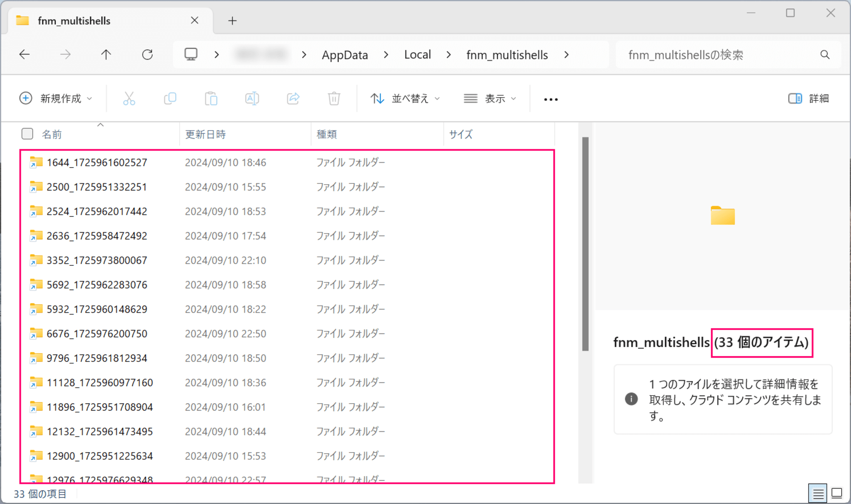The height and width of the screenshot is (504, 851).
Task: Select folder 2524_1725962017442
Action: coord(97,211)
